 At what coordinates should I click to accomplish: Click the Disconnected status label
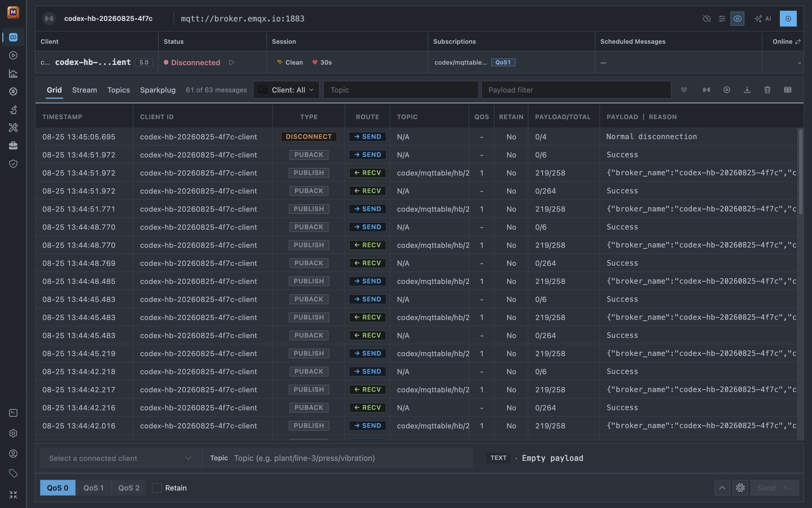[x=196, y=62]
